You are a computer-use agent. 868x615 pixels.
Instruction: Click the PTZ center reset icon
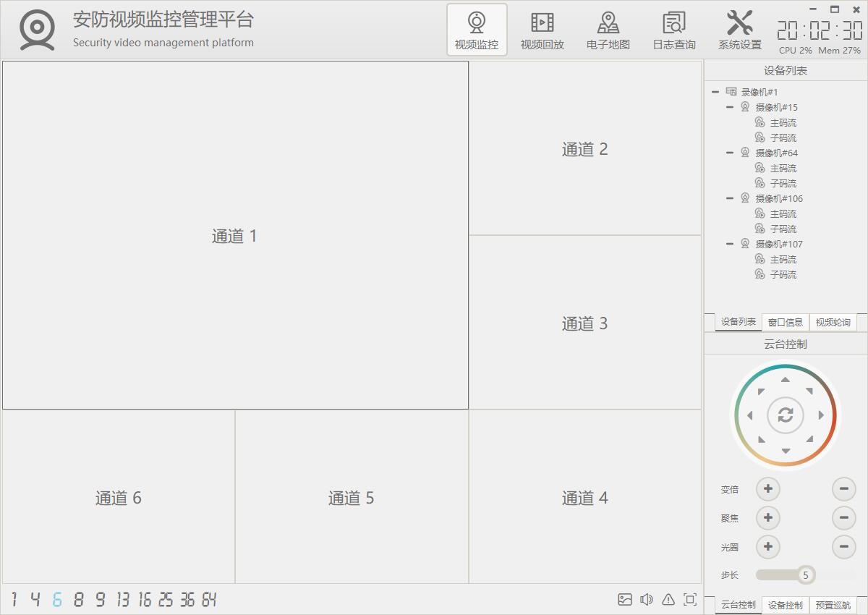(x=786, y=415)
